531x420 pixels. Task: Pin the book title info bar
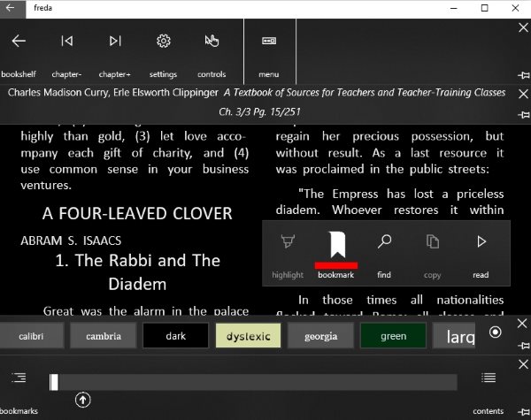524,115
